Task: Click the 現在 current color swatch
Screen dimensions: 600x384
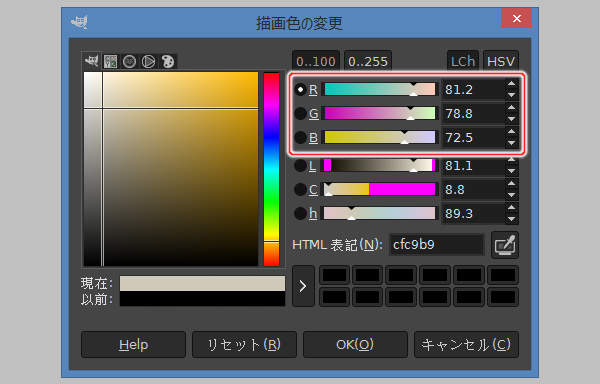Action: [202, 283]
